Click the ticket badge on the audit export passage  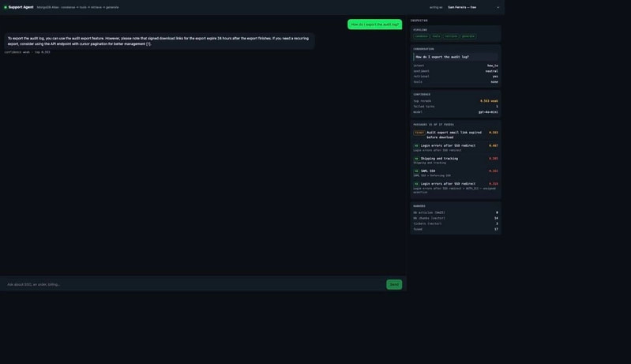[419, 133]
